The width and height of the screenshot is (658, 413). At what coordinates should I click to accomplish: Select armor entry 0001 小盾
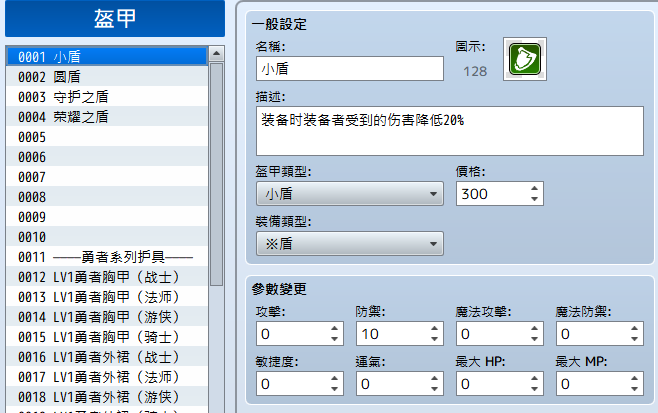(x=107, y=56)
